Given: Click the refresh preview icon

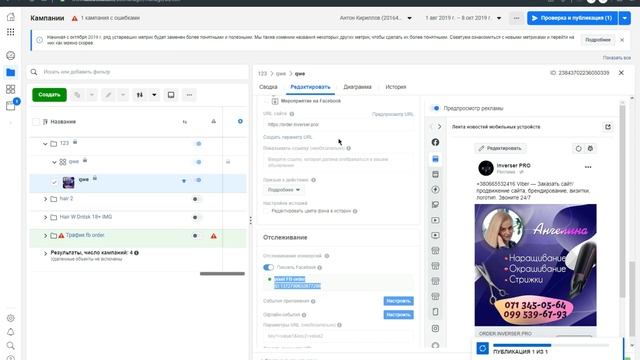Looking at the screenshot, I should (578, 149).
